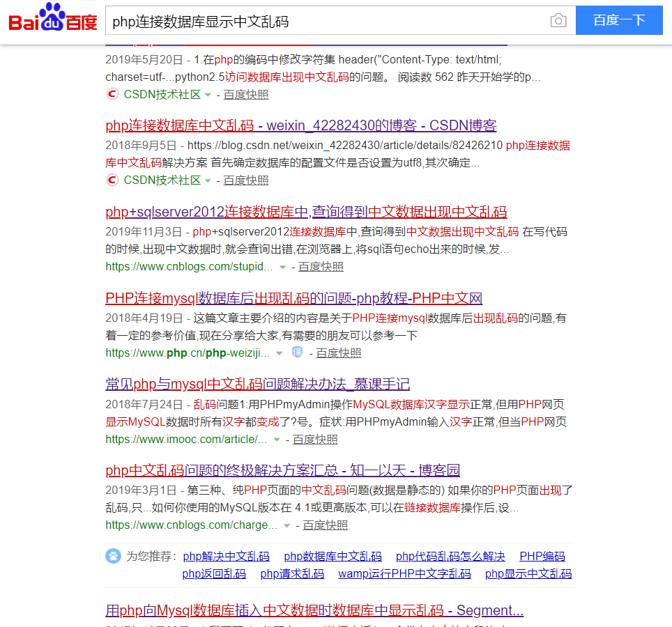This screenshot has height=627, width=672.
Task: Click https://www.cnblogs.com/stupid... URL
Action: tap(189, 266)
